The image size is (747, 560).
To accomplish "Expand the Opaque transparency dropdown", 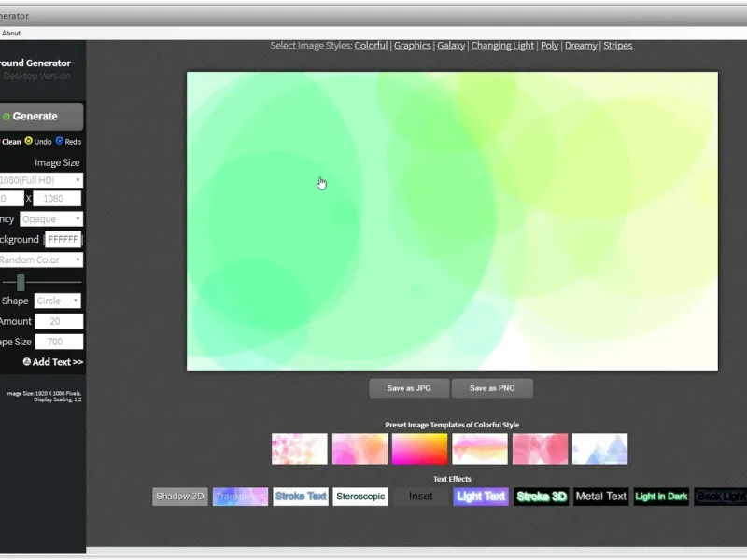I will 51,219.
